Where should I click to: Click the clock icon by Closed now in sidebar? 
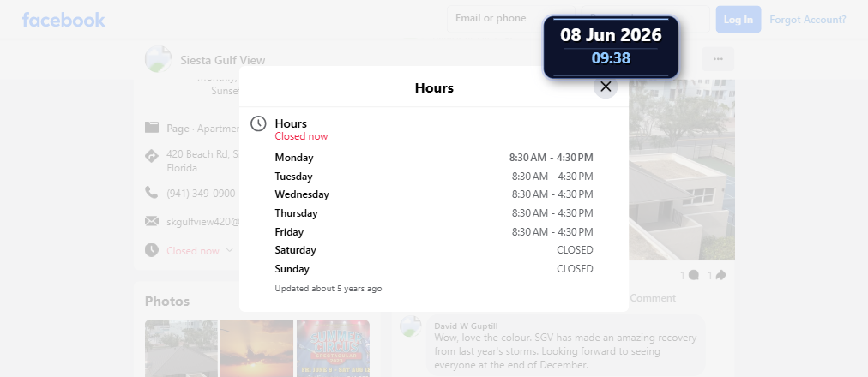point(152,250)
